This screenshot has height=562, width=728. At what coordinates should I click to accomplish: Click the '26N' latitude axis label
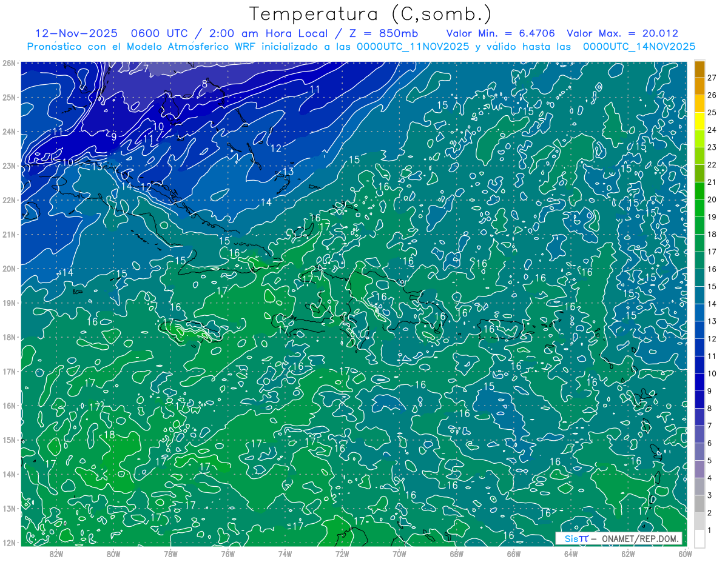pyautogui.click(x=9, y=63)
